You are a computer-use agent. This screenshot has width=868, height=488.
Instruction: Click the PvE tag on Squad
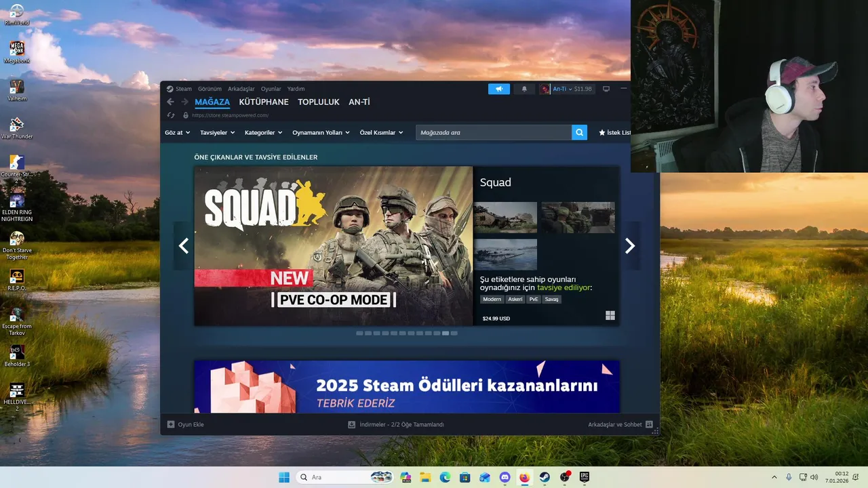(534, 300)
